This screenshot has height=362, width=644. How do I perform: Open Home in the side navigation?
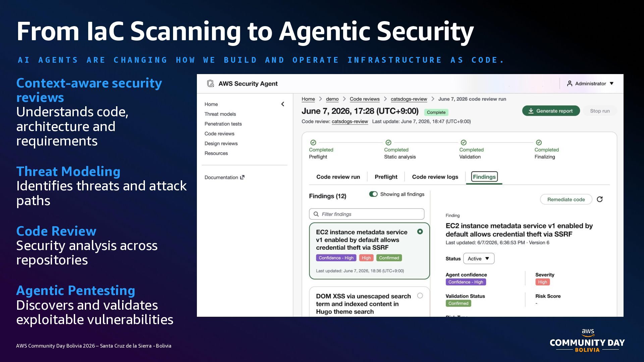point(211,104)
